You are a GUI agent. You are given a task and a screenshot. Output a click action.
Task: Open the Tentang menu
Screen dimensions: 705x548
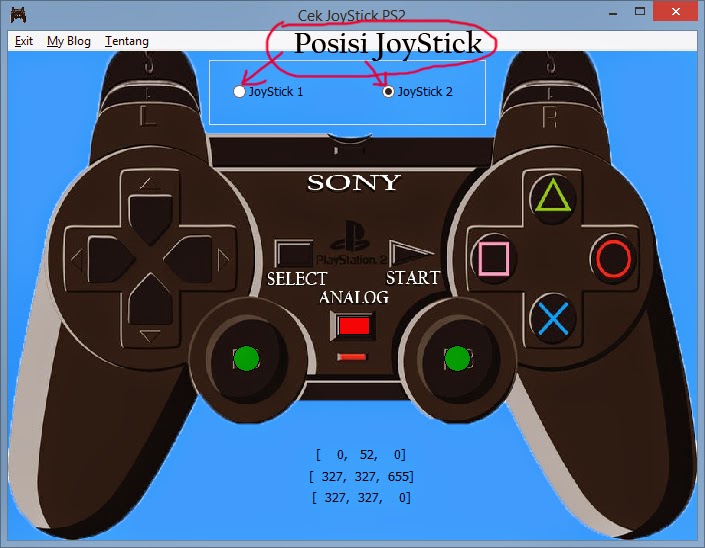(127, 41)
